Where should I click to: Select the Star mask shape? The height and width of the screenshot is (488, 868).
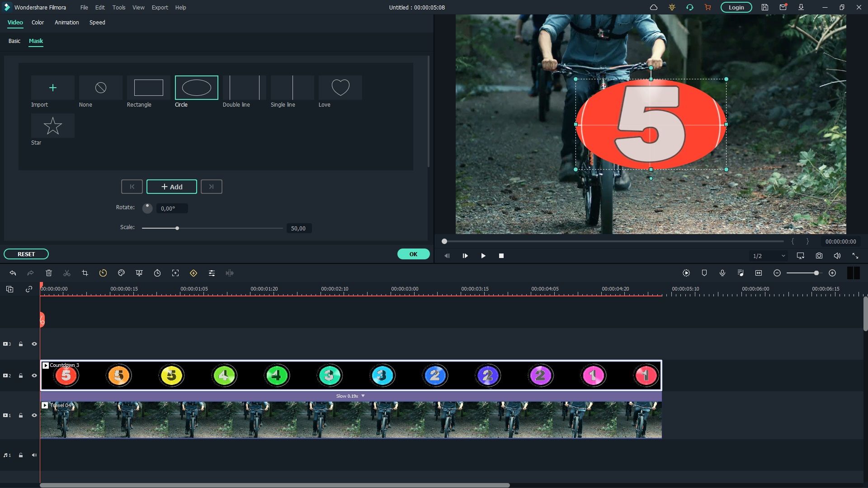click(52, 126)
